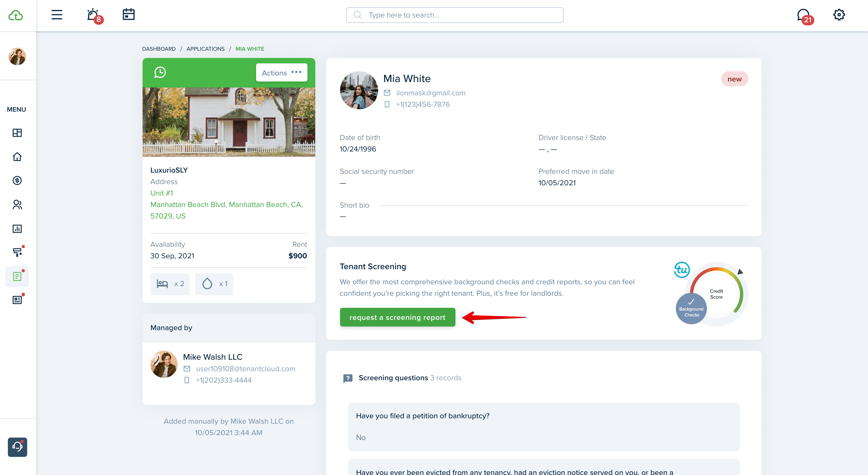868x475 pixels.
Task: Open Maintenance paint roller icon in sidebar
Action: tap(17, 252)
